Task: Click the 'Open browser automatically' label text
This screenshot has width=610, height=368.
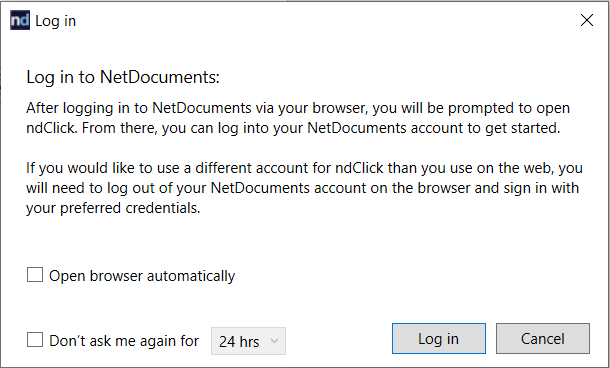Action: pos(142,276)
